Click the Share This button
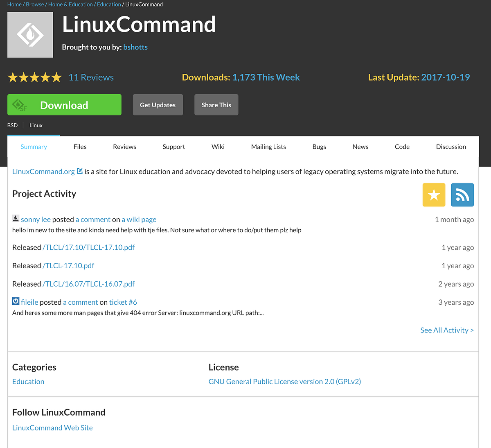This screenshot has width=491, height=448. pyautogui.click(x=216, y=105)
